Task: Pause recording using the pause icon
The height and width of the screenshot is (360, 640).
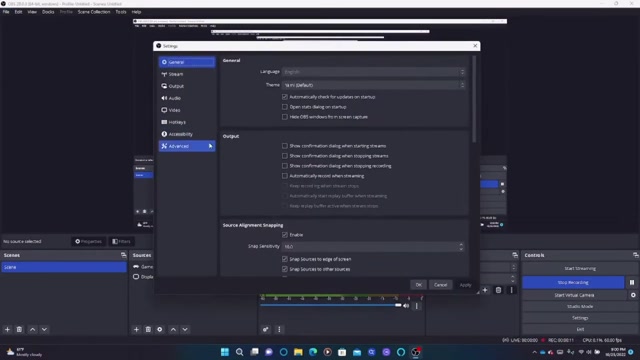Action: coord(632,282)
